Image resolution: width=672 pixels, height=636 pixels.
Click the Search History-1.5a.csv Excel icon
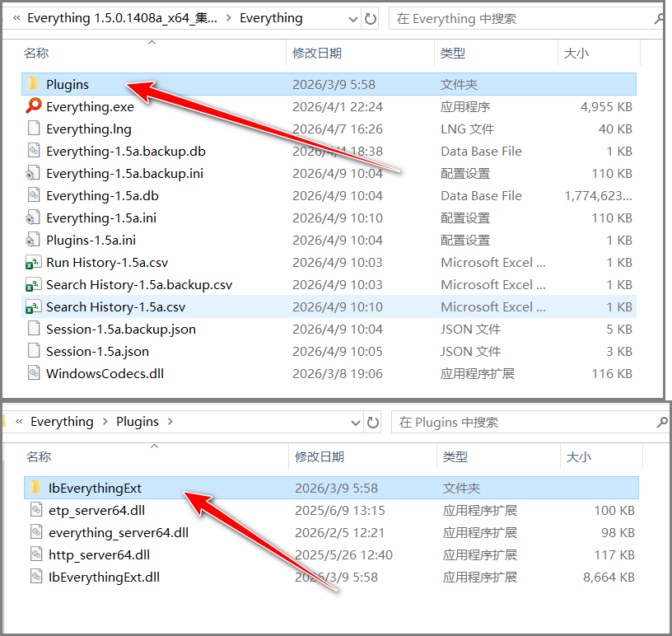pos(34,306)
